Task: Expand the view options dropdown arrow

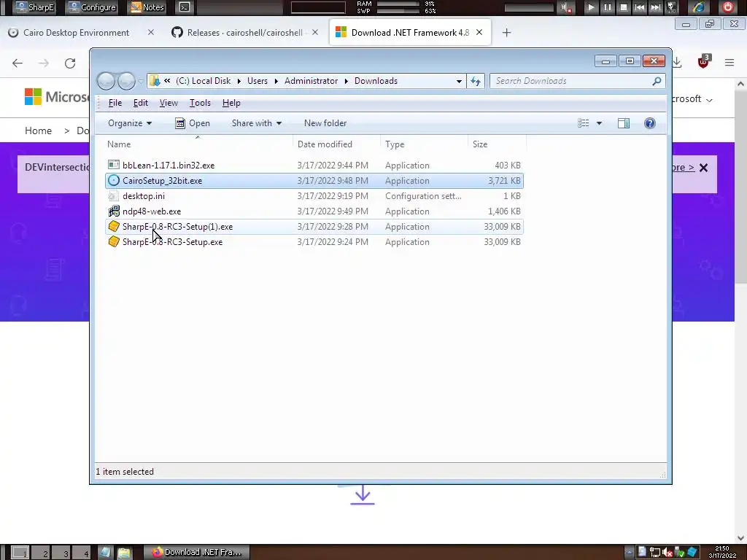Action: click(x=600, y=123)
